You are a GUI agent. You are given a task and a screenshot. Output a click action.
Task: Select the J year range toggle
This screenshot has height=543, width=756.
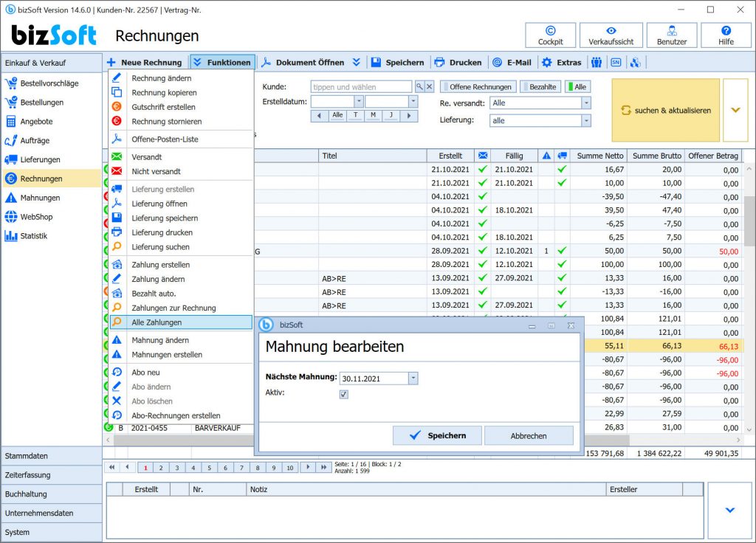pos(391,115)
